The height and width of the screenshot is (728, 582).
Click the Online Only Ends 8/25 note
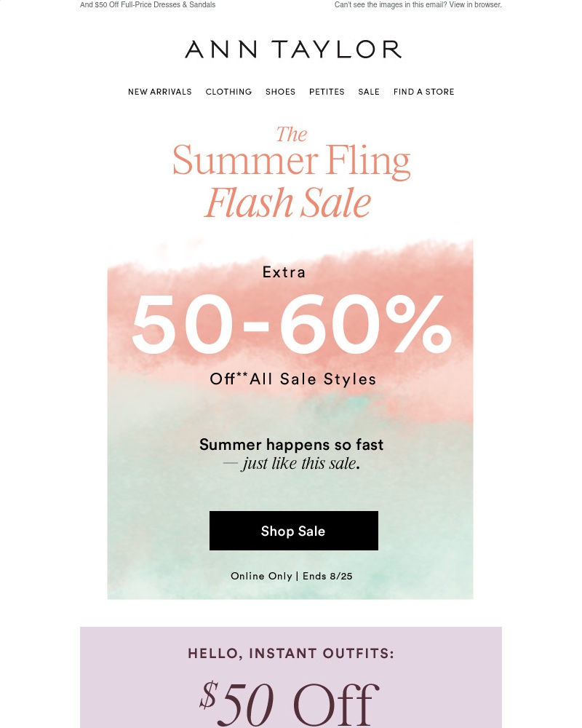tap(292, 576)
